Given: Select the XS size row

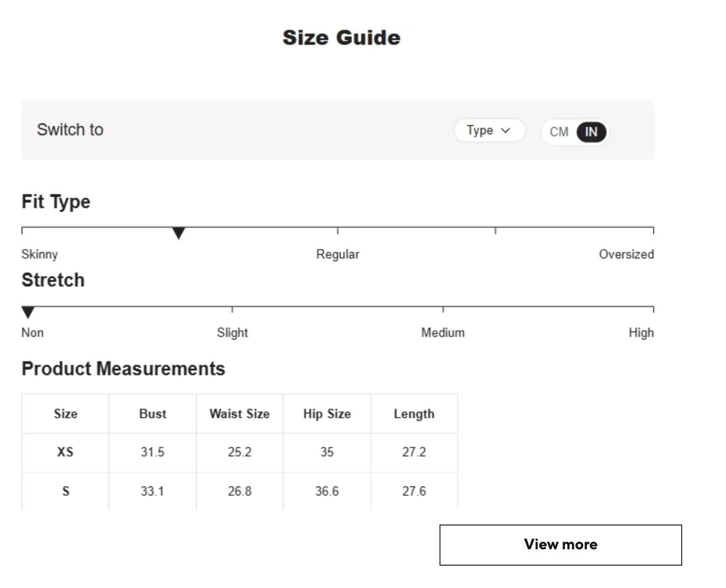Looking at the screenshot, I should 65,452.
